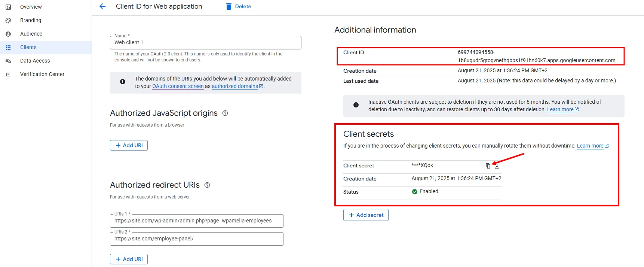Click the 'Additional information' heading
Image resolution: width=644 pixels, height=267 pixels.
[375, 30]
